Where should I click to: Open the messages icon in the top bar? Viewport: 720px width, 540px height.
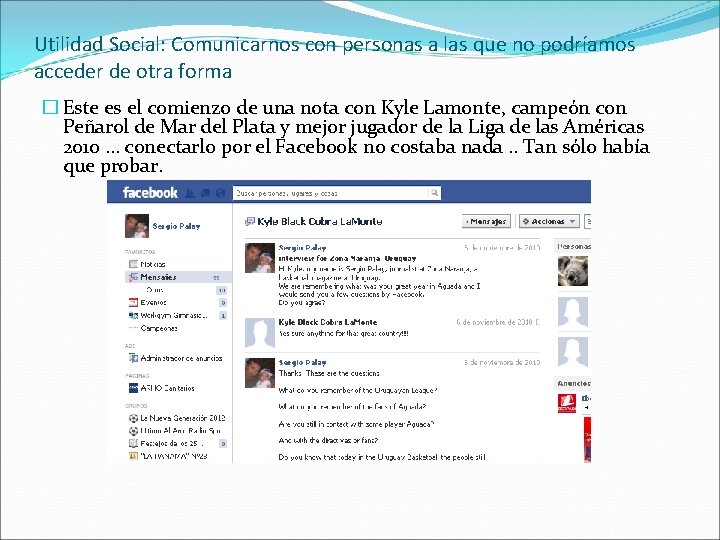[205, 193]
